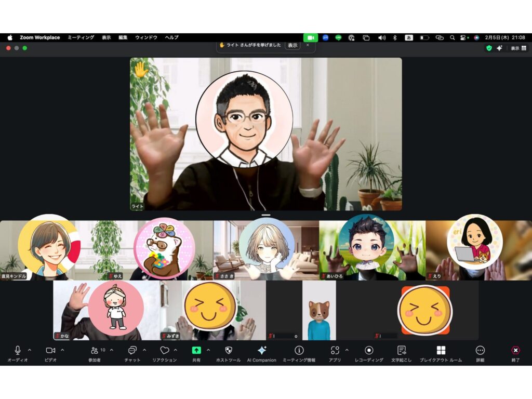Click the 表示 button in the raised-hand notification
The image size is (532, 399).
tap(293, 45)
